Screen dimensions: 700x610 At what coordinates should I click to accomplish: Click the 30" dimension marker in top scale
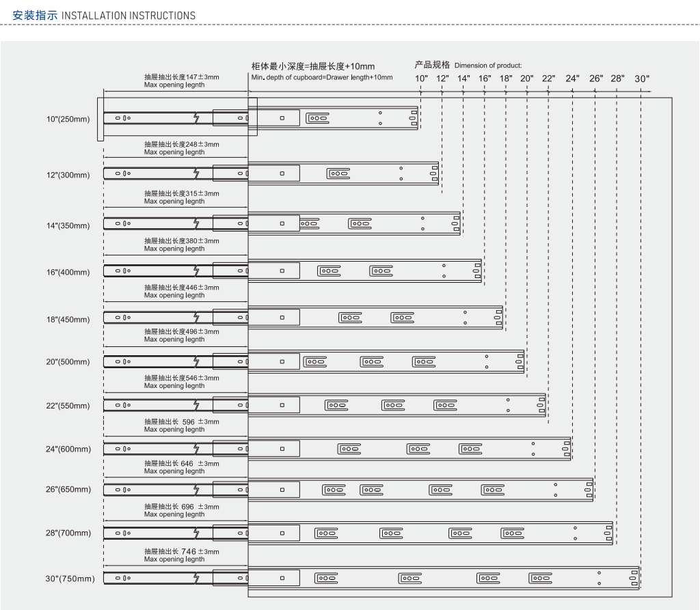pyautogui.click(x=642, y=79)
